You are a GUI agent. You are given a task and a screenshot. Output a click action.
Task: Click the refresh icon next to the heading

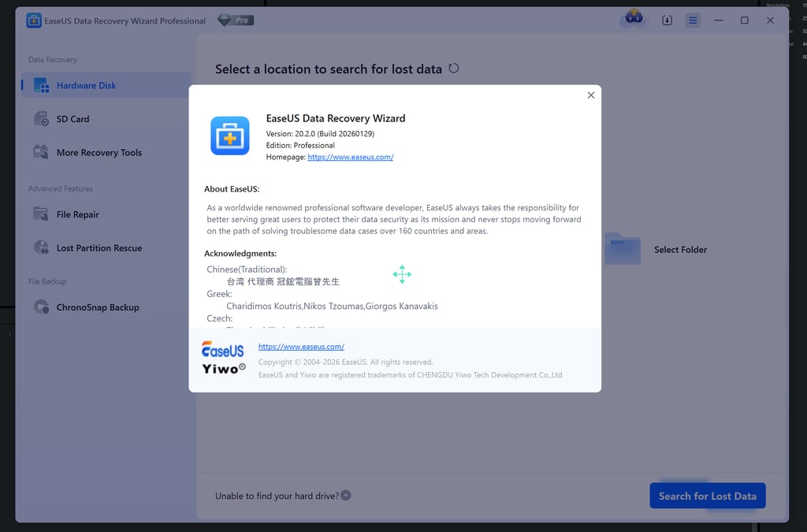pyautogui.click(x=453, y=69)
